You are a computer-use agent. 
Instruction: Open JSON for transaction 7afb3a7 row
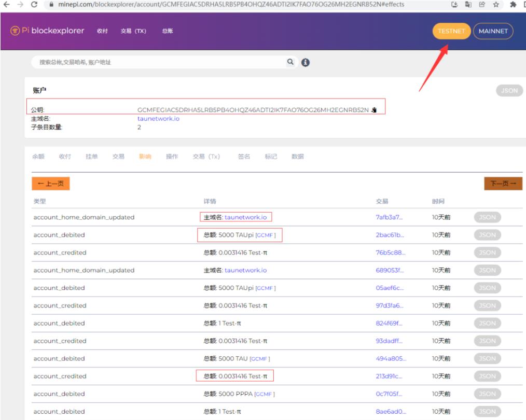coord(488,217)
